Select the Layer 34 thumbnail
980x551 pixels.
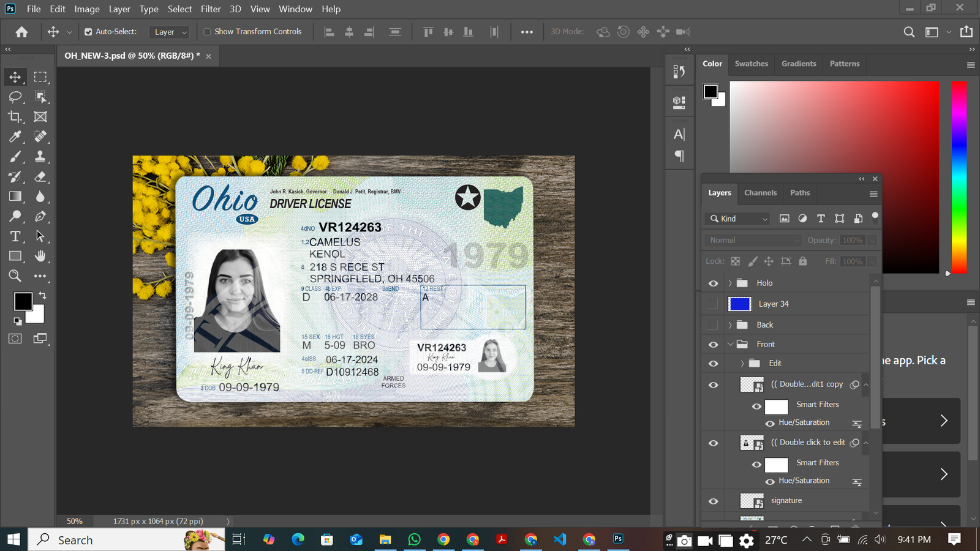point(739,304)
